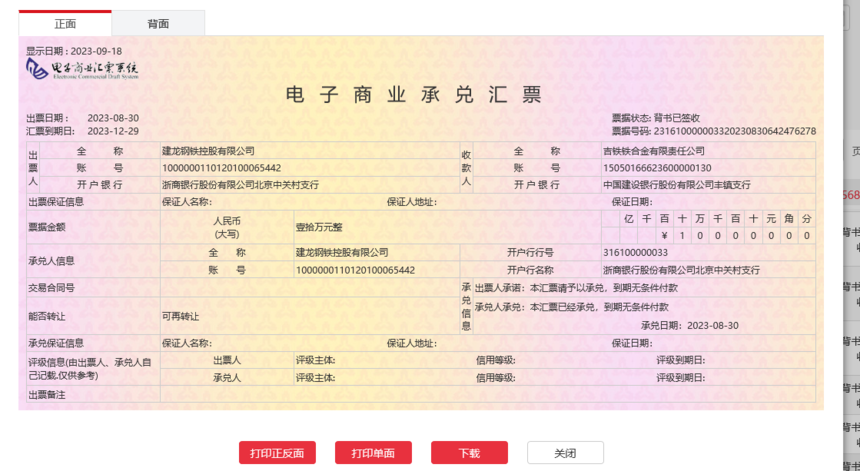
Task: Click the 出票人承诺 statement line
Action: point(576,288)
